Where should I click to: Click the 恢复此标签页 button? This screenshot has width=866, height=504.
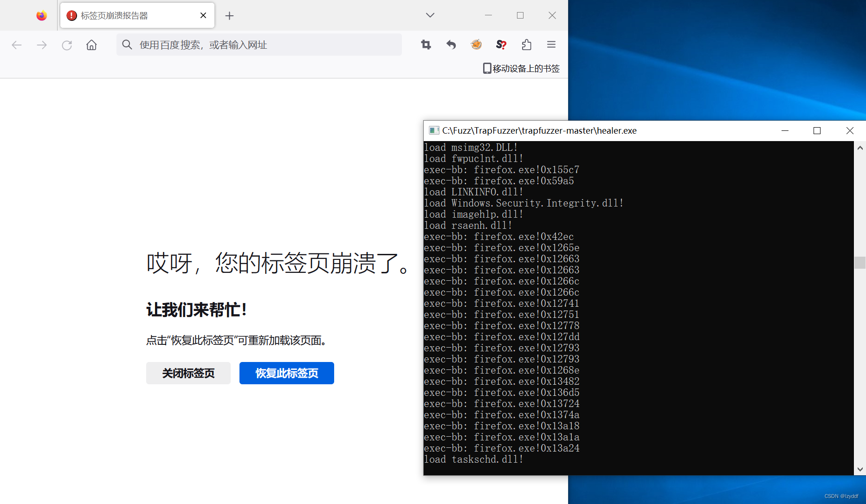pyautogui.click(x=287, y=373)
